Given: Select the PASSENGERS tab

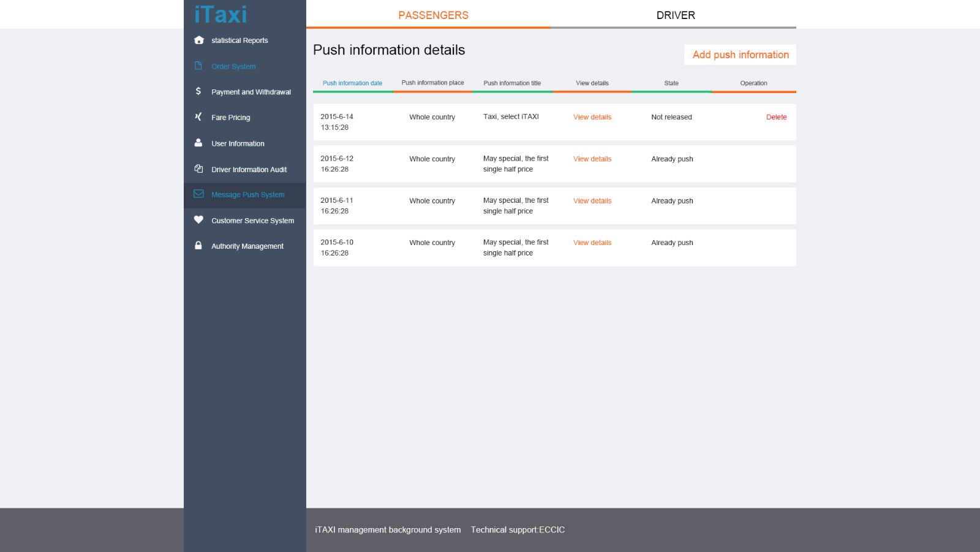Looking at the screenshot, I should [x=433, y=15].
